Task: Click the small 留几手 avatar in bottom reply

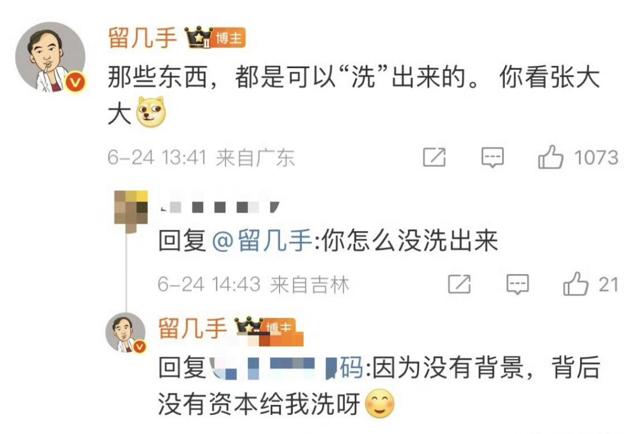Action: [x=126, y=332]
